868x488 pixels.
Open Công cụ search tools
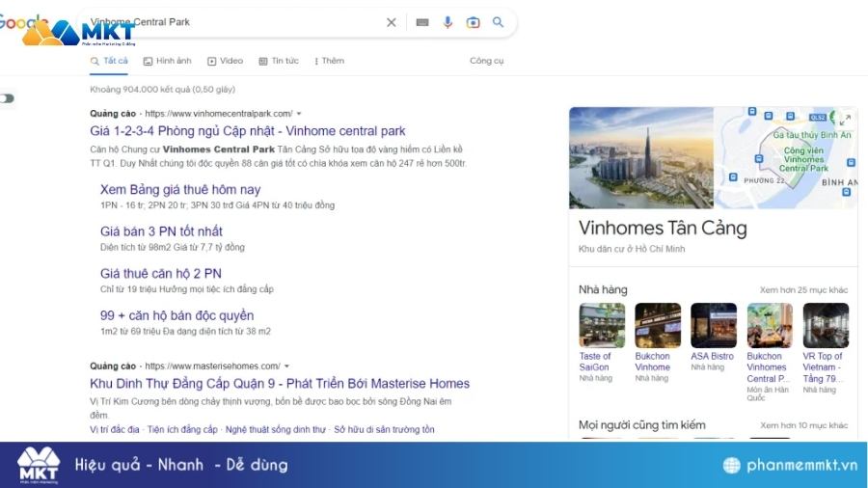coord(487,61)
